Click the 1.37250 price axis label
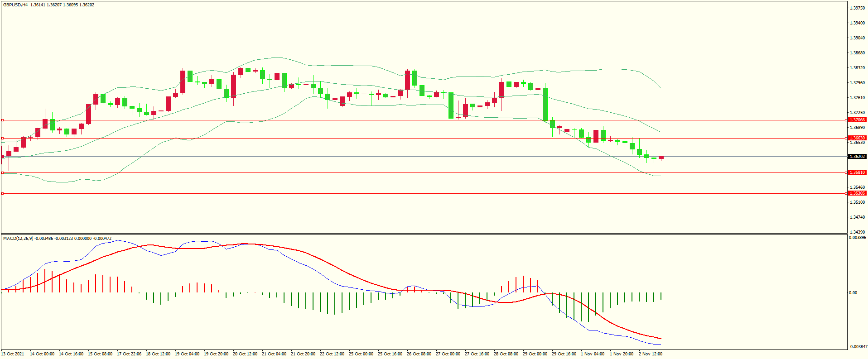 click(x=857, y=113)
